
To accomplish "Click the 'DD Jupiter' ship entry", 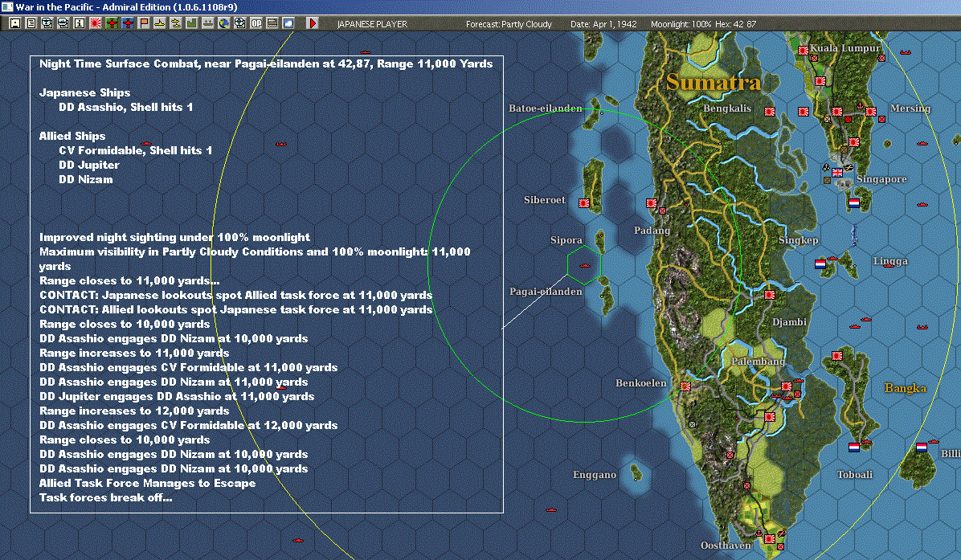I will click(x=89, y=166).
